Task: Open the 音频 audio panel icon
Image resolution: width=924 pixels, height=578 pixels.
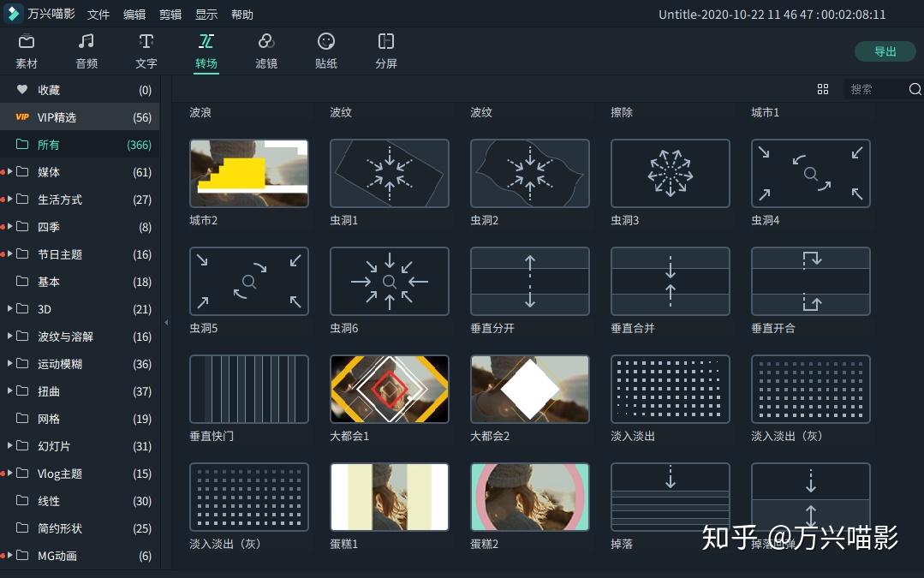Action: [86, 41]
